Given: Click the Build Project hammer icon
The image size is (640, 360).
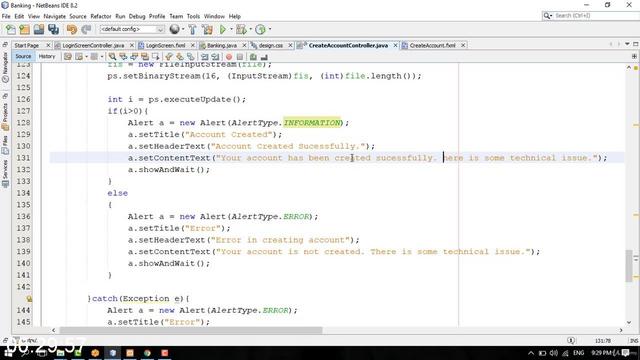Looking at the screenshot, I should [x=192, y=29].
